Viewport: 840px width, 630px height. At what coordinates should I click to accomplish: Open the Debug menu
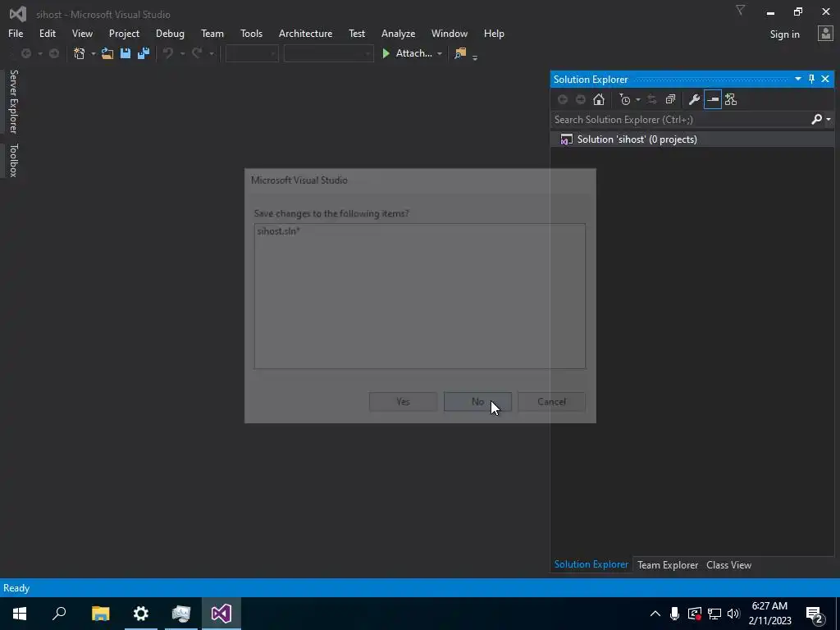170,33
